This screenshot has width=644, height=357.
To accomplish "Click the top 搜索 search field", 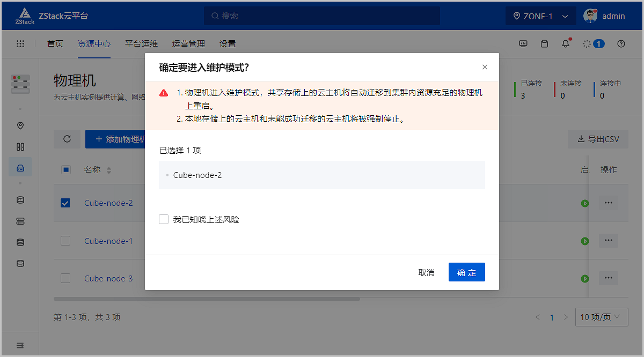I will [322, 16].
